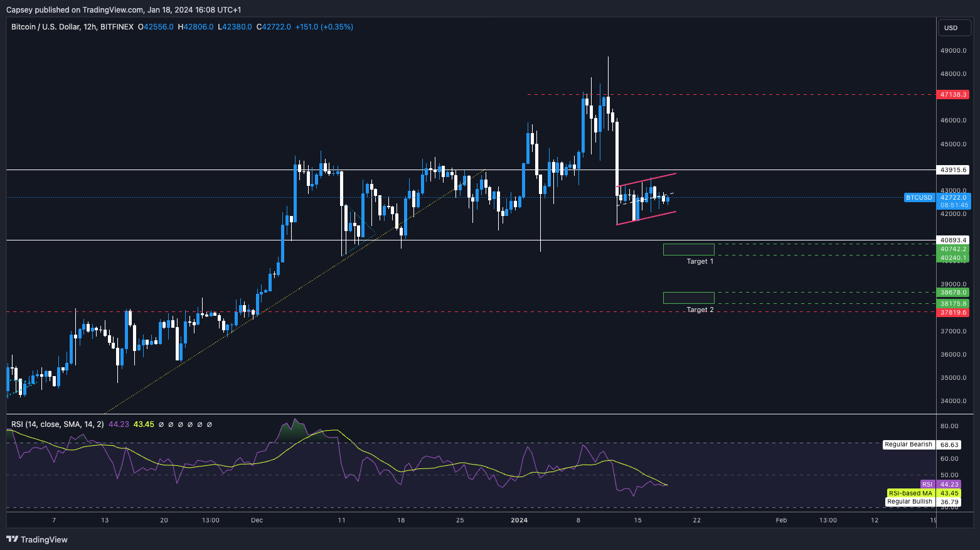This screenshot has width=980, height=550.
Task: Click the 42000.0 price scale label
Action: click(x=953, y=213)
